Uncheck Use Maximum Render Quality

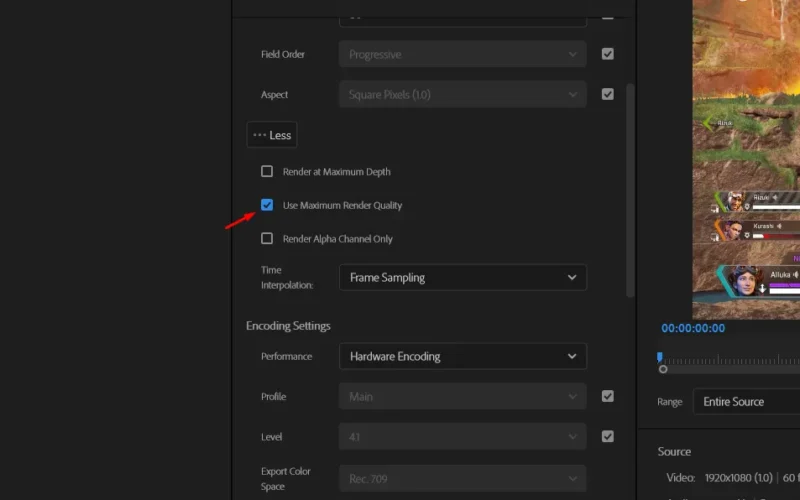(267, 205)
